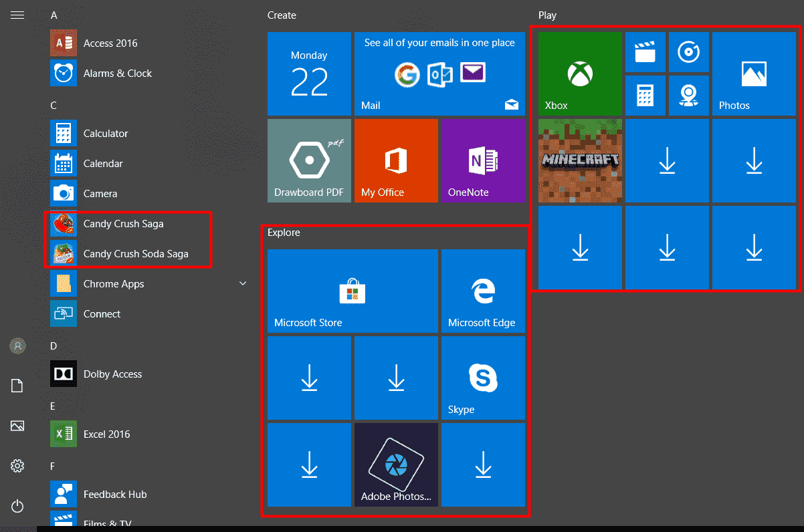Screen dimensions: 804x532
Task: Launch the Minecraft tile
Action: click(x=580, y=160)
